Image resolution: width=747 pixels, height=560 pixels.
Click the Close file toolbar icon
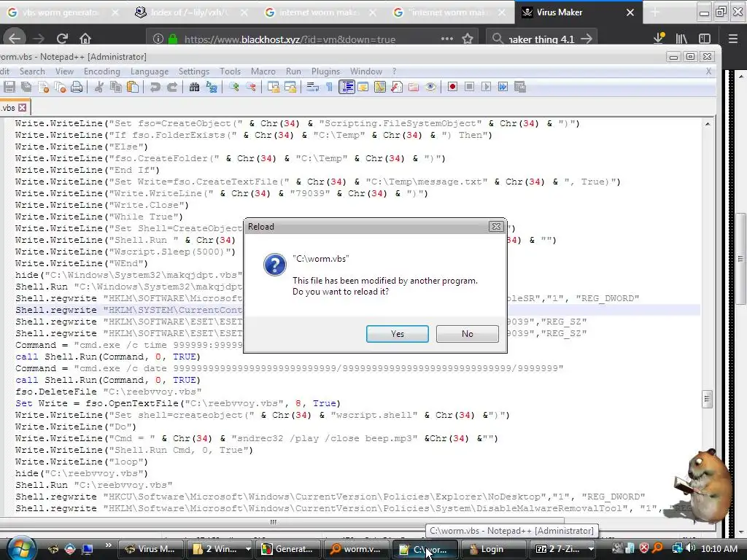click(43, 87)
